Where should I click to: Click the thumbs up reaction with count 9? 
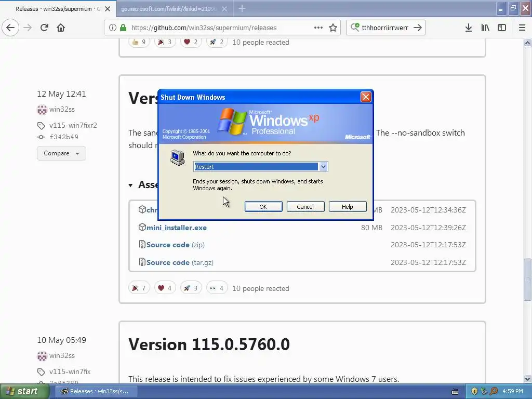pyautogui.click(x=139, y=42)
